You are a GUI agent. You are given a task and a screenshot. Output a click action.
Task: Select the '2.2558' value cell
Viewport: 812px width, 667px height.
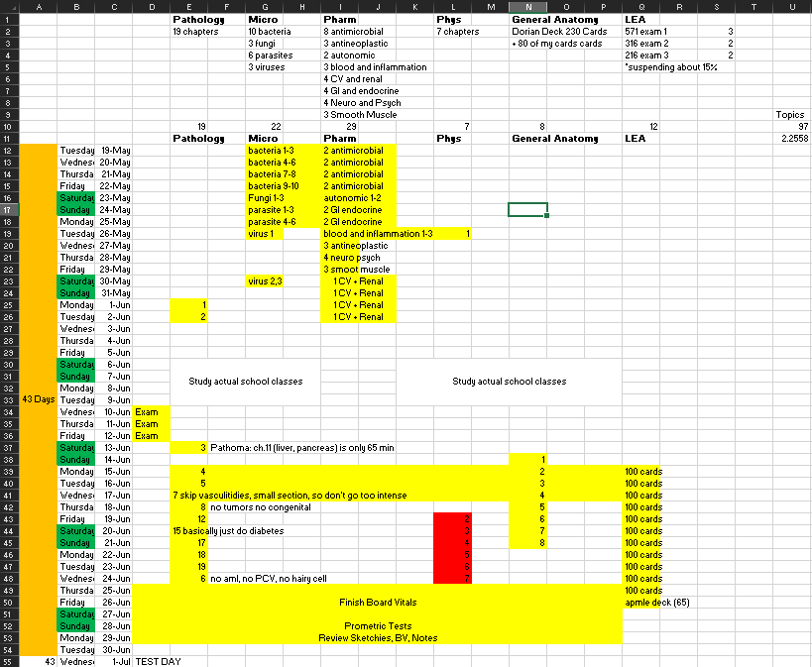point(790,139)
